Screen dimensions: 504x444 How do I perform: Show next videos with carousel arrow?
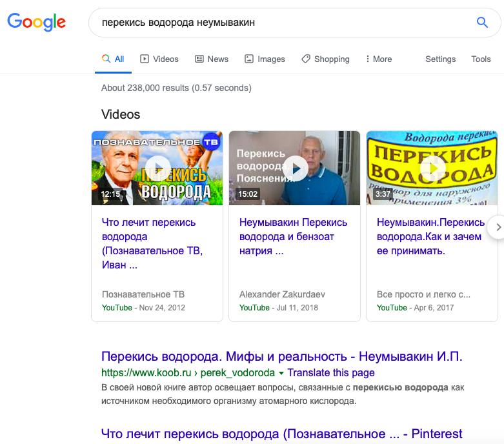pos(497,227)
